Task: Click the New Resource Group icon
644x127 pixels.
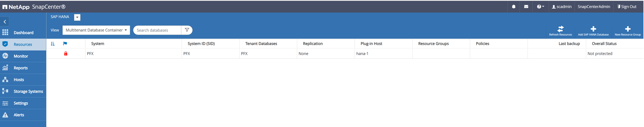Action: 628,29
